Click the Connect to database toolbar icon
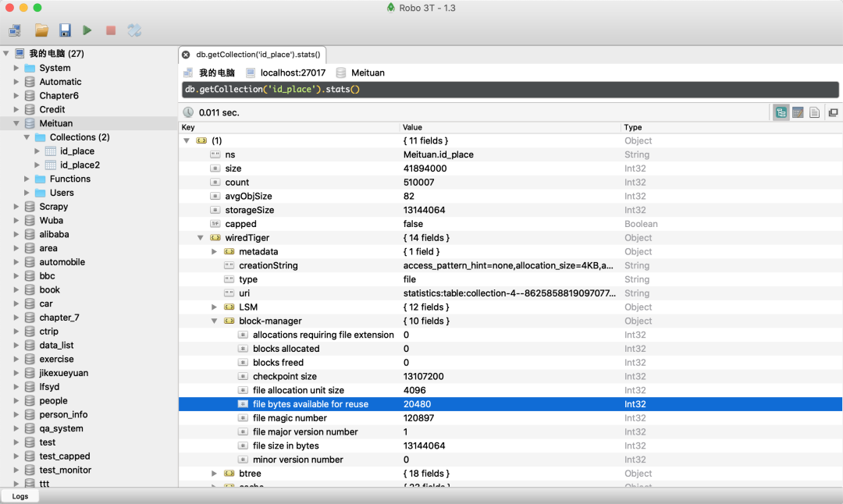 coord(15,30)
